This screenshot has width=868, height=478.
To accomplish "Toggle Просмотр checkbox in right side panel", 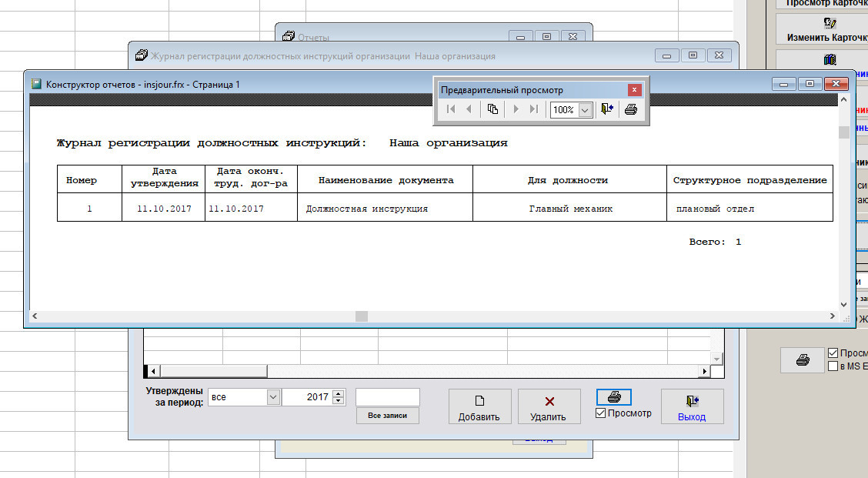I will pos(833,353).
